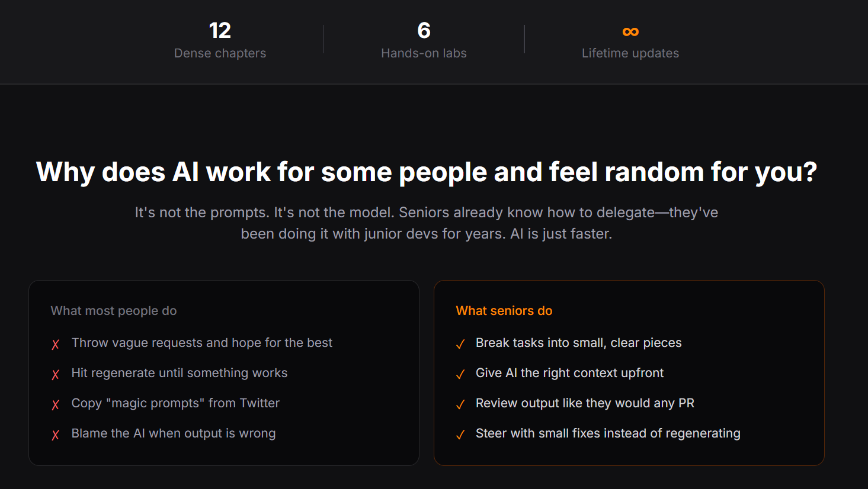Click the 'What most people do' heading
This screenshot has width=868, height=489.
click(x=114, y=311)
